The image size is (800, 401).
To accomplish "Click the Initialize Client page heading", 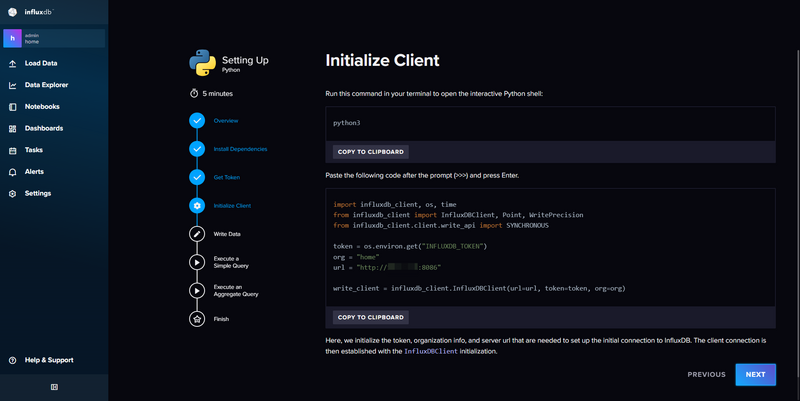I will tap(382, 60).
